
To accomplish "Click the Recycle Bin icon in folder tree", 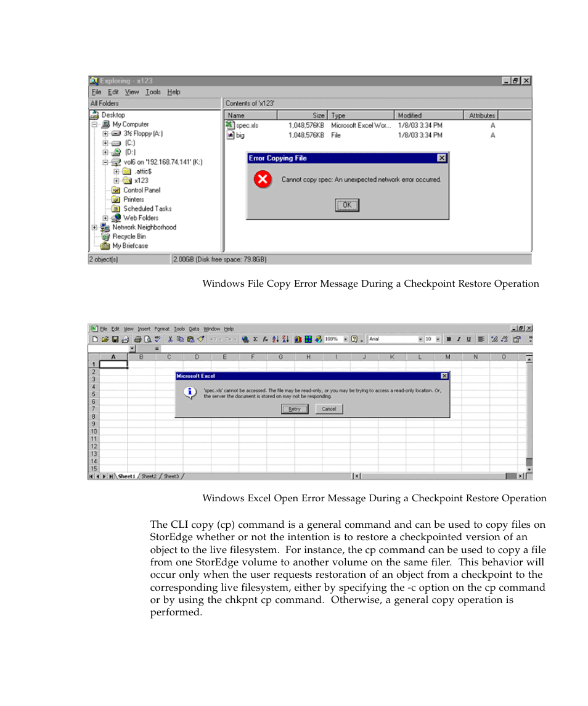I will pos(105,236).
